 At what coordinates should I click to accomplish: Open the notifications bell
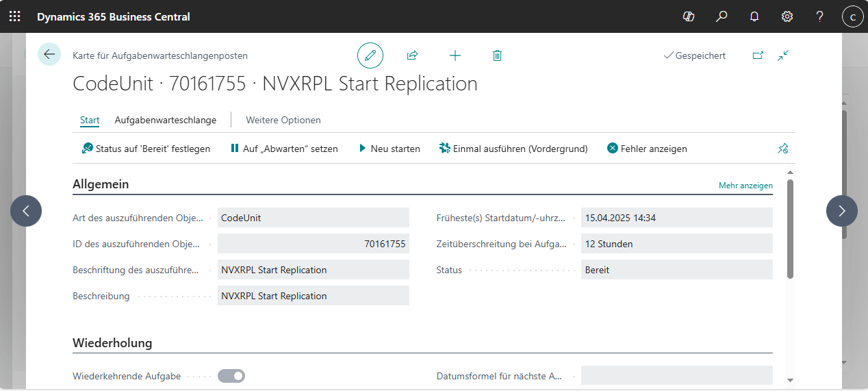(x=754, y=16)
